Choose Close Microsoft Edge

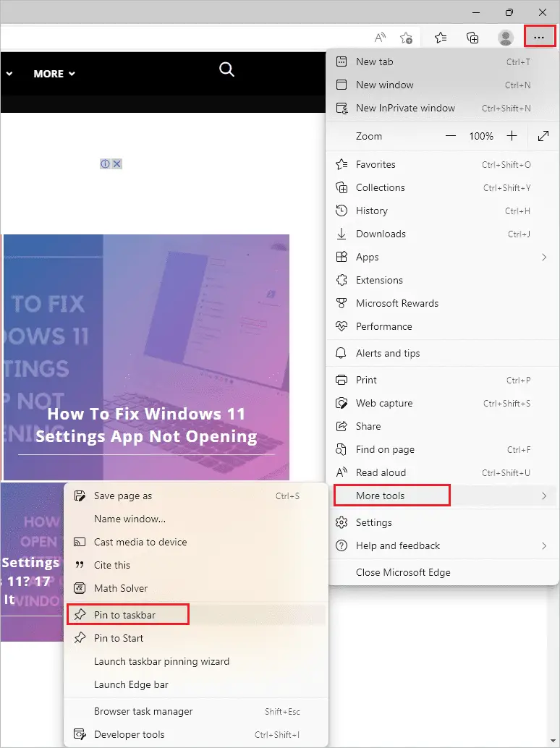[x=441, y=572]
